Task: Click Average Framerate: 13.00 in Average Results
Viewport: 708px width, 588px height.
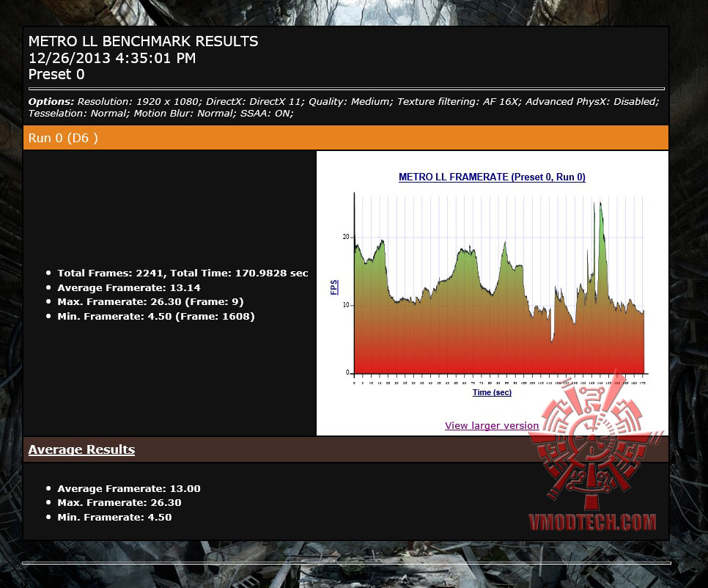Action: point(129,488)
